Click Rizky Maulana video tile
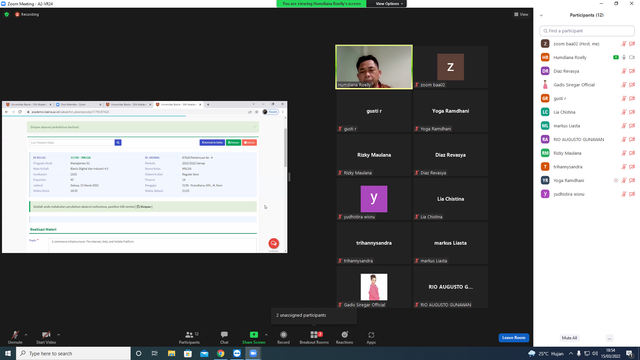 point(374,155)
